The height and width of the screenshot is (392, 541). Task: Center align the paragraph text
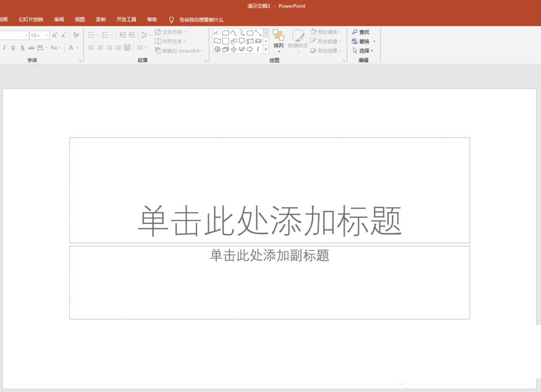(100, 48)
